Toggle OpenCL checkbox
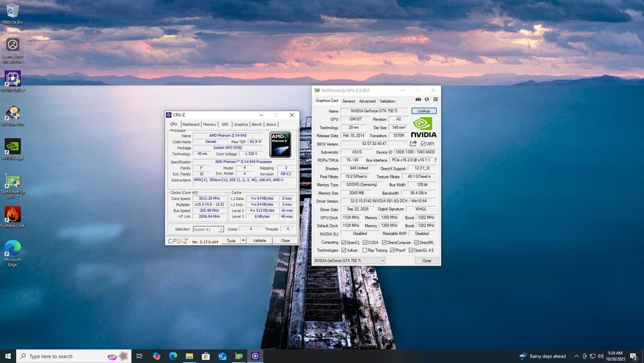Screen dimensions: 644x363 click(343, 242)
